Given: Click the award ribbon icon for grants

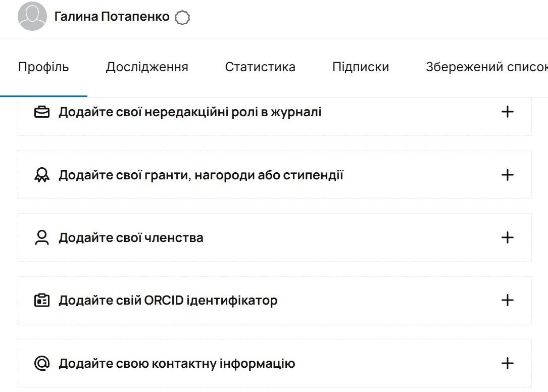Looking at the screenshot, I should 42,175.
